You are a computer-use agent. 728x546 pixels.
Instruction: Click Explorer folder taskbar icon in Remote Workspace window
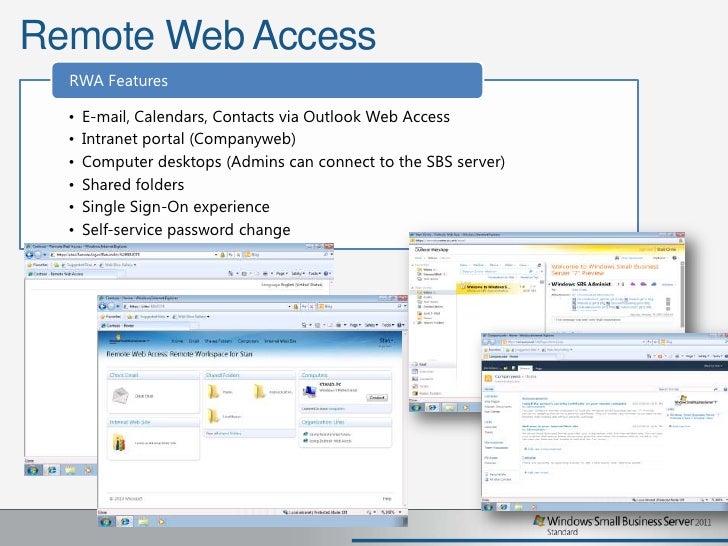[x=143, y=521]
